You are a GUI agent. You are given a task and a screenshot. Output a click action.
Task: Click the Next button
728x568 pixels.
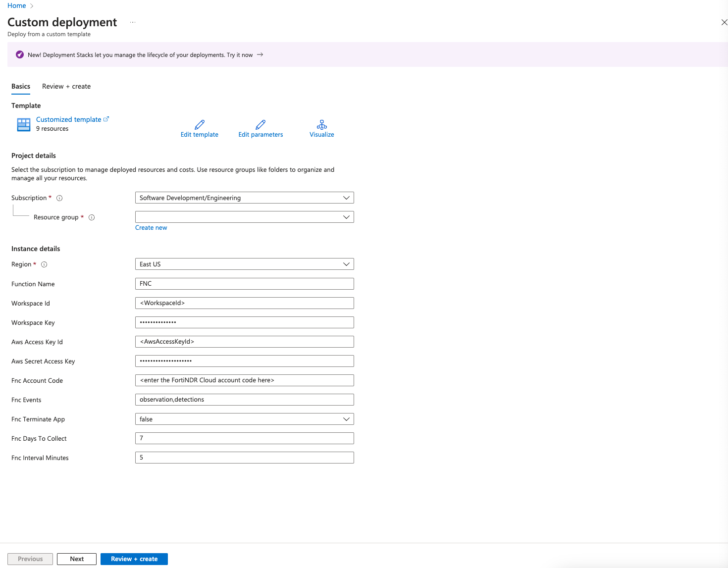(76, 559)
